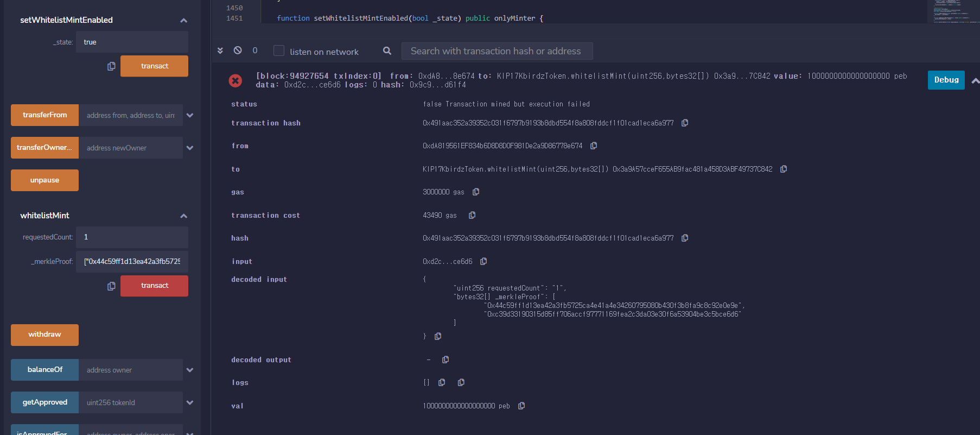Select the status text 'false Transaction mined but execution failed'
The width and height of the screenshot is (980, 435).
(x=506, y=104)
